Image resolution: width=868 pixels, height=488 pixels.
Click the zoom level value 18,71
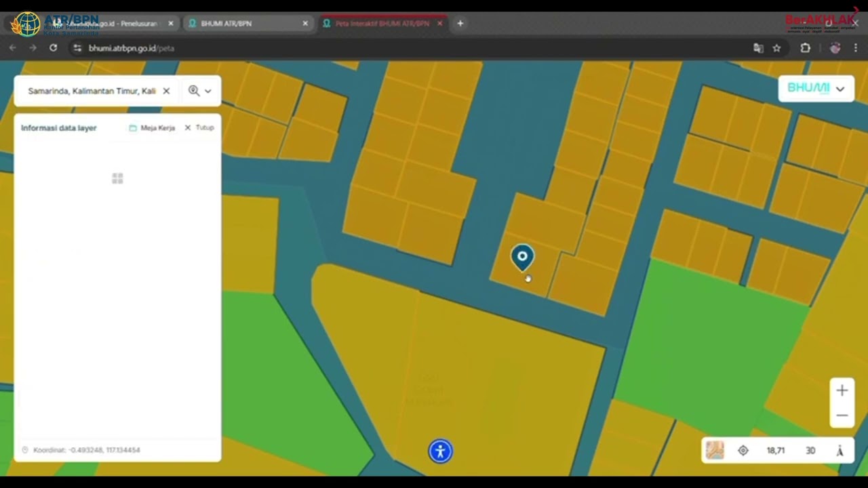(776, 451)
